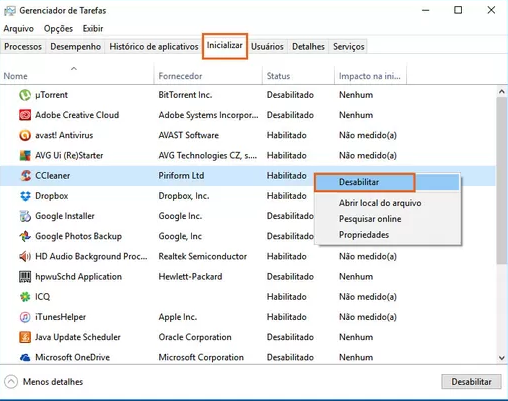
Task: Open the Detalhes tab
Action: (x=308, y=47)
